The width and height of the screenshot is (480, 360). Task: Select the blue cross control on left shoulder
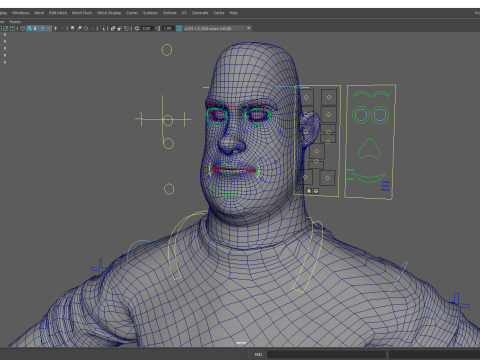click(100, 267)
